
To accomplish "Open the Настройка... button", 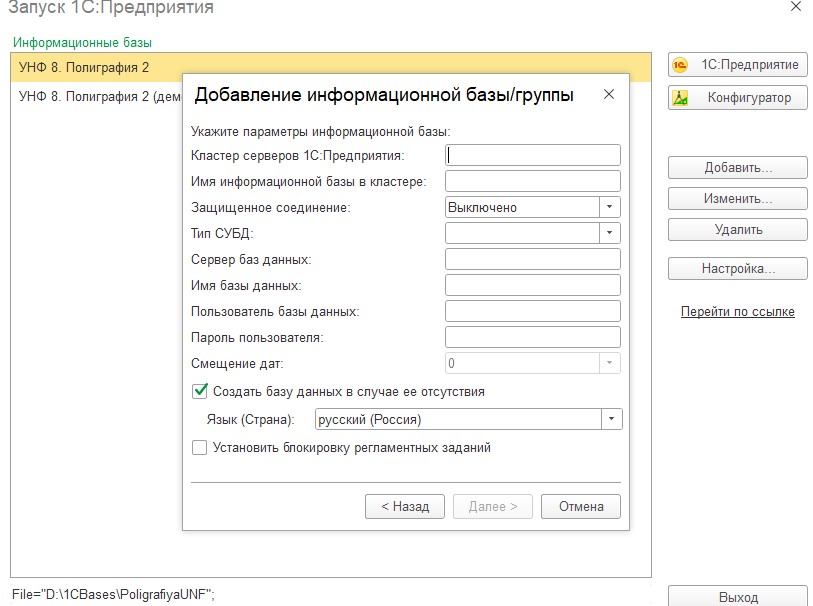I will (738, 269).
